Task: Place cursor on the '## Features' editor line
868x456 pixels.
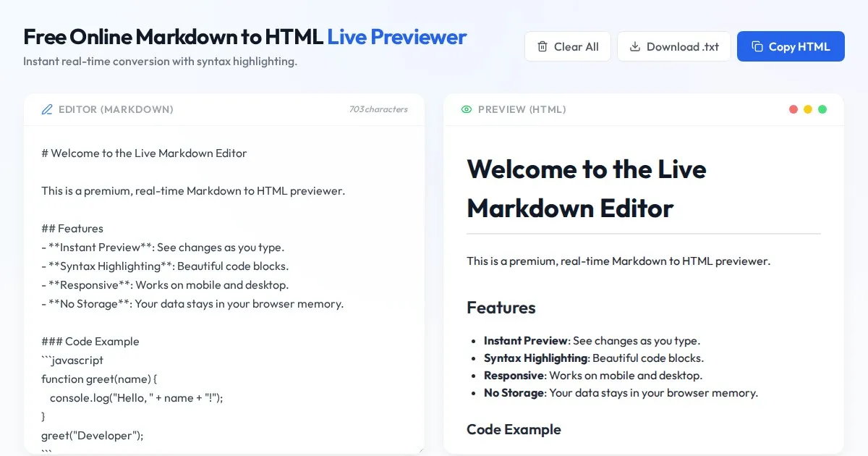Action: [72, 229]
